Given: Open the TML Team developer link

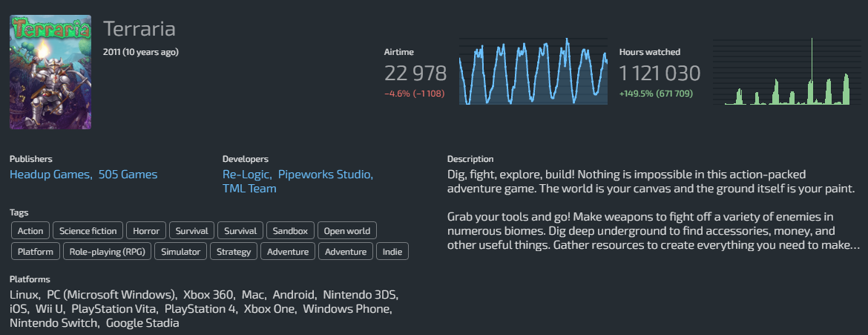Looking at the screenshot, I should click(249, 189).
